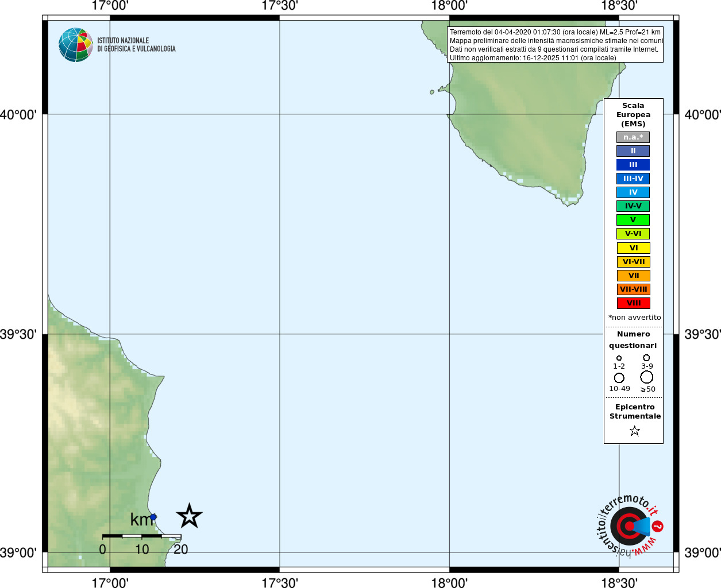Click the left 39°30' latitude label
The width and height of the screenshot is (721, 588).
(18, 334)
